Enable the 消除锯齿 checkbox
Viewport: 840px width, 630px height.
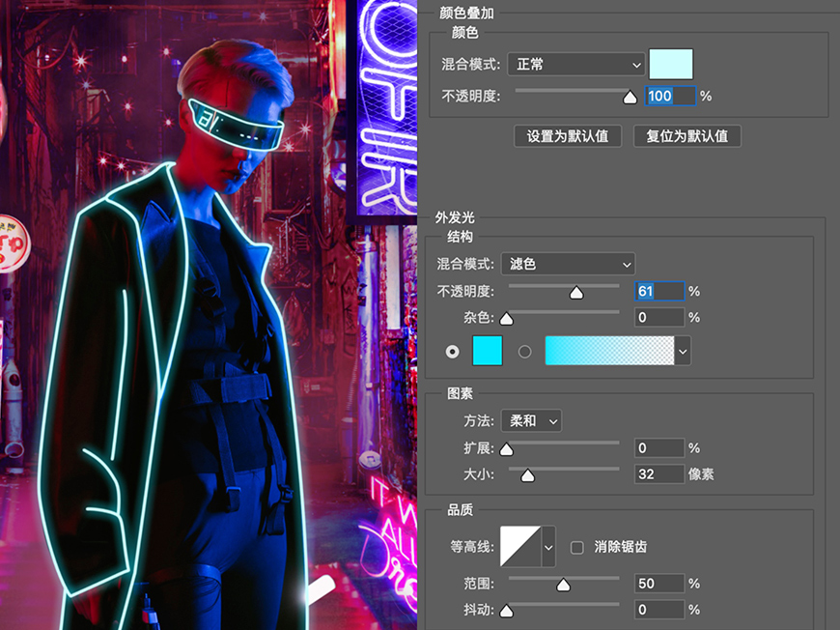click(x=576, y=546)
